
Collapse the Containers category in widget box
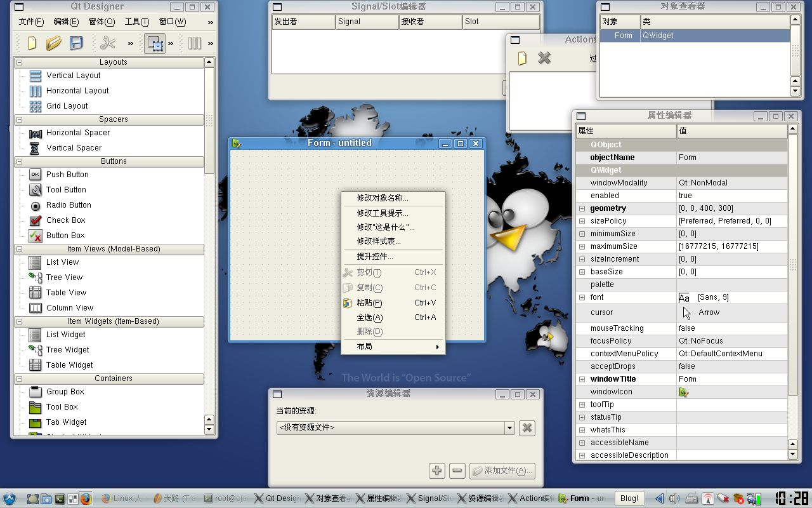pyautogui.click(x=19, y=378)
